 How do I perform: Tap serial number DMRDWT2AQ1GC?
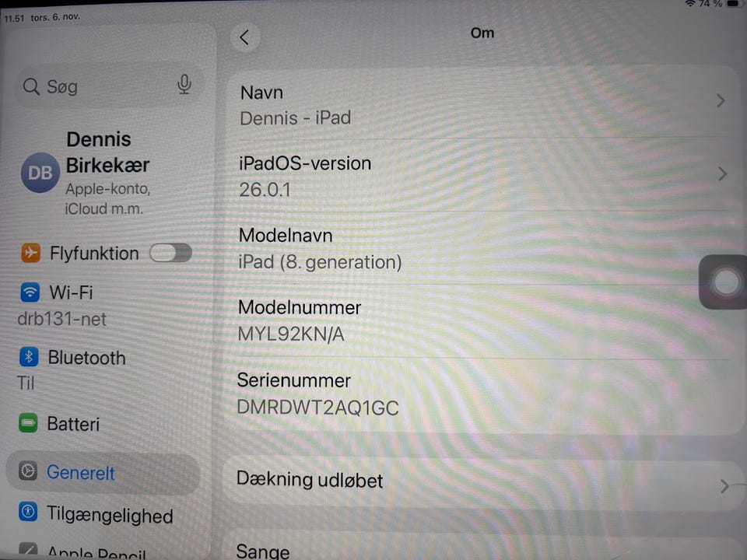tap(317, 408)
